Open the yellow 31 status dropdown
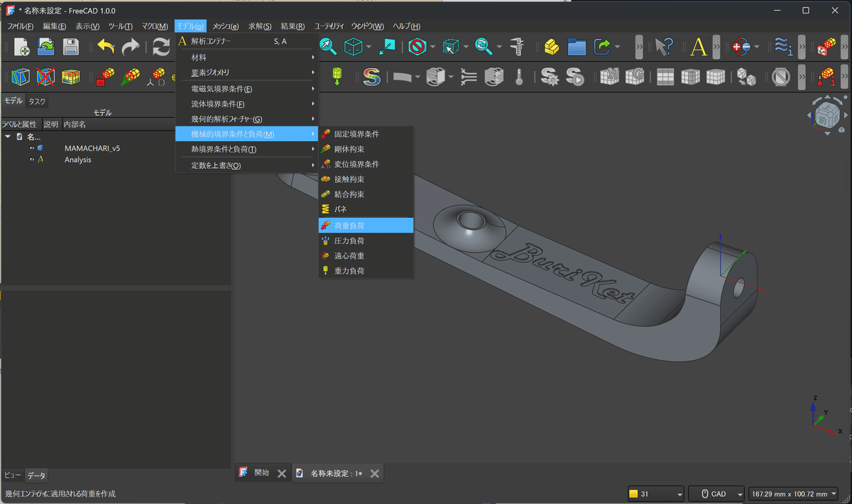This screenshot has height=504, width=852. pyautogui.click(x=655, y=494)
